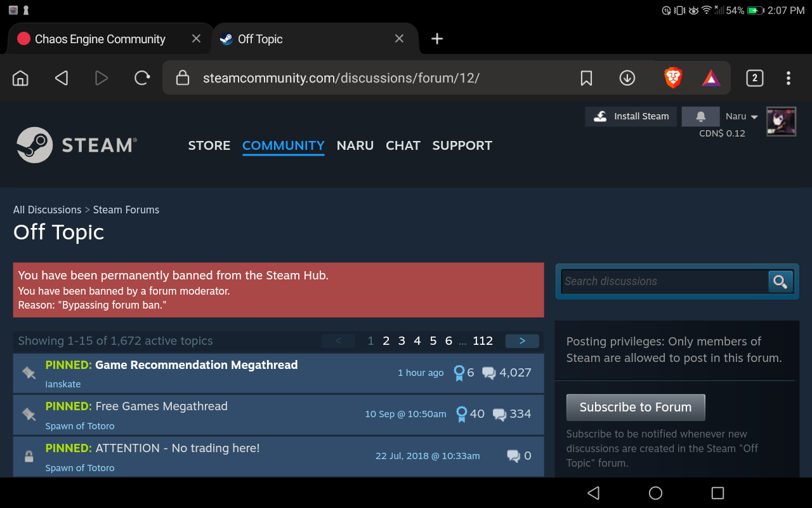Tap Android recent apps square
812x508 pixels.
[717, 493]
